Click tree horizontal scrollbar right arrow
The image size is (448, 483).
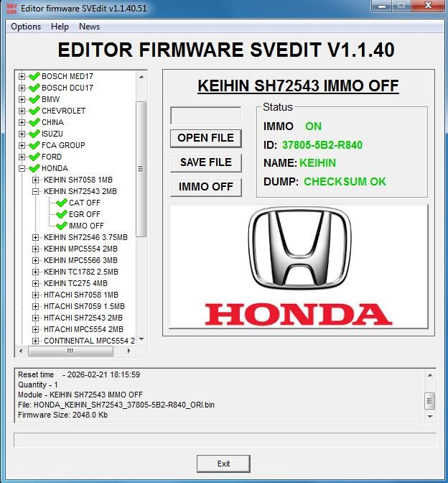point(129,351)
